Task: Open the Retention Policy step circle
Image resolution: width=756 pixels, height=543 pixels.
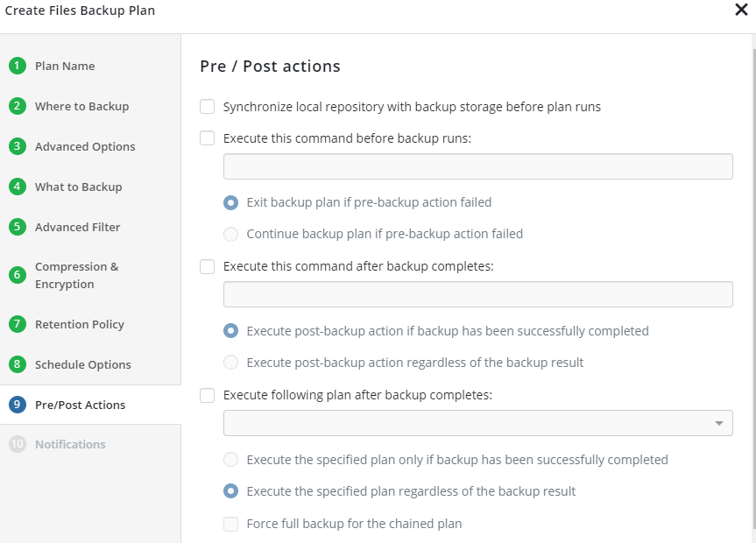Action: (x=18, y=324)
